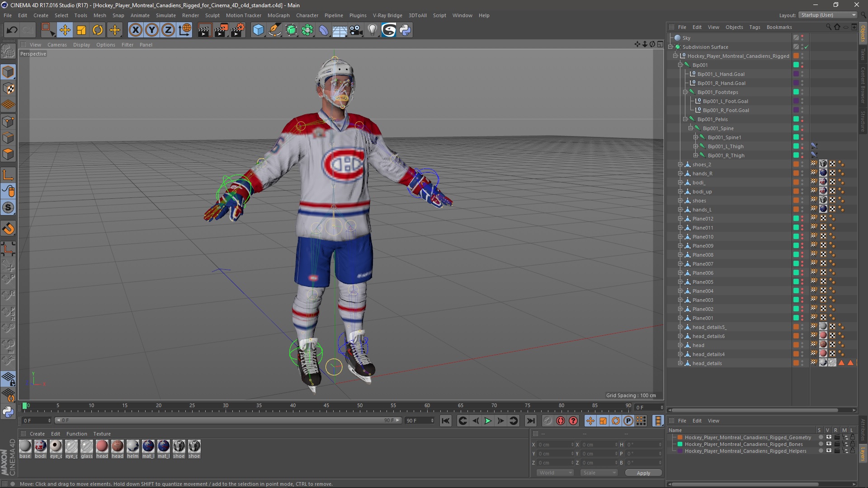Open Edit Render Settings icon
This screenshot has width=868, height=488.
[x=238, y=30]
